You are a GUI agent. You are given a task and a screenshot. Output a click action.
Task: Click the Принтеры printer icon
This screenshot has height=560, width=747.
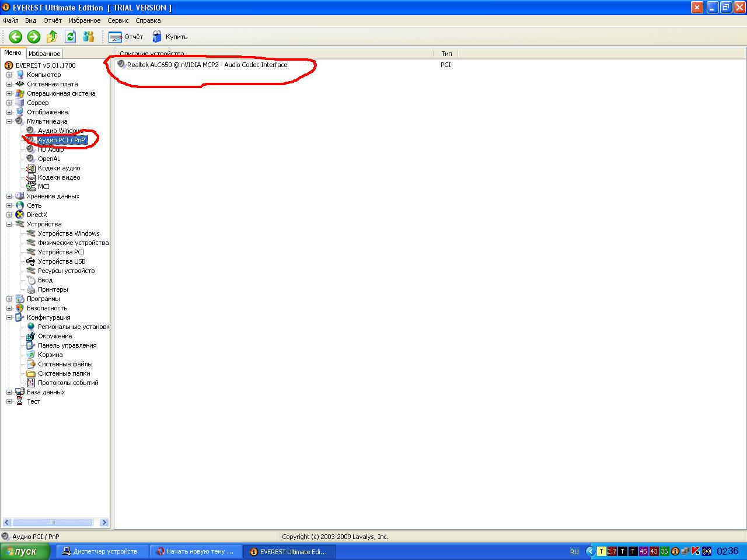click(31, 289)
